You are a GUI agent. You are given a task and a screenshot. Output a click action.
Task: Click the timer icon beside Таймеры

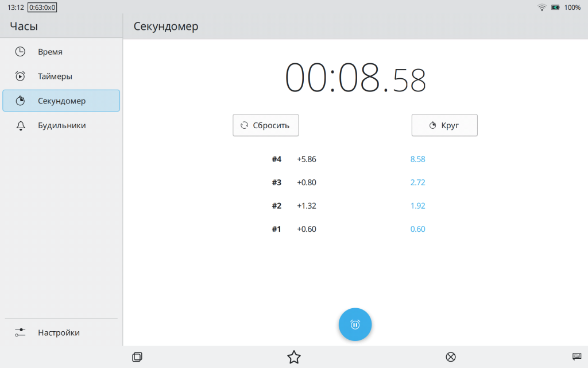click(x=20, y=76)
